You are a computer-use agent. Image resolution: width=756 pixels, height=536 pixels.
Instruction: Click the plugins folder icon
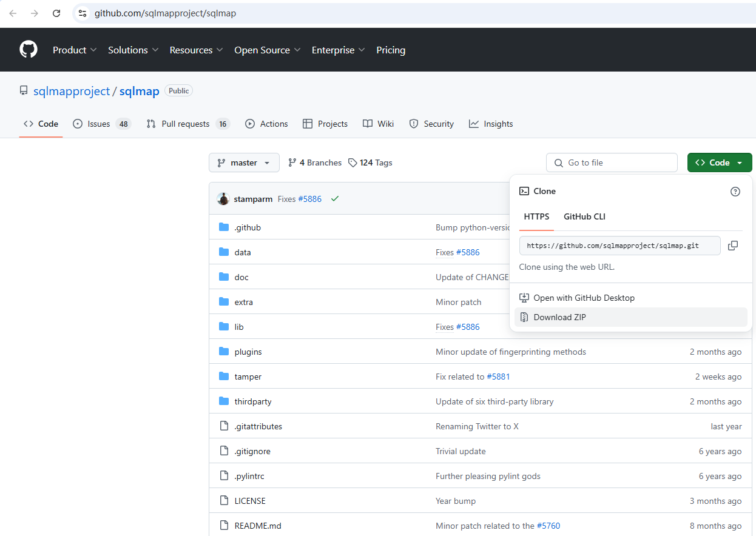point(224,352)
